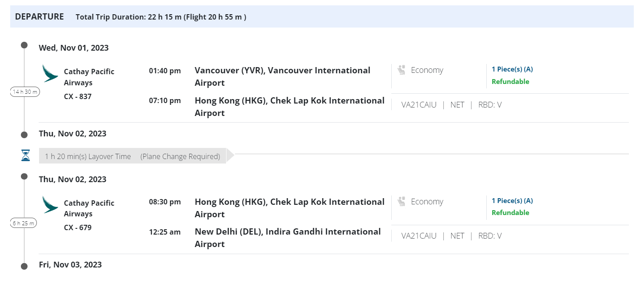Viewport: 644px width, 295px height.
Task: Click the 14 h 30 m duration badge
Action: [25, 92]
